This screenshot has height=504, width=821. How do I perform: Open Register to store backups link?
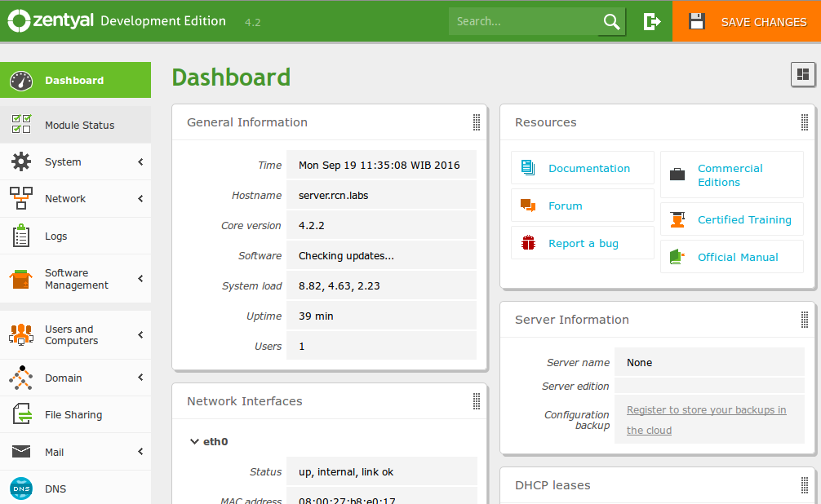point(706,420)
